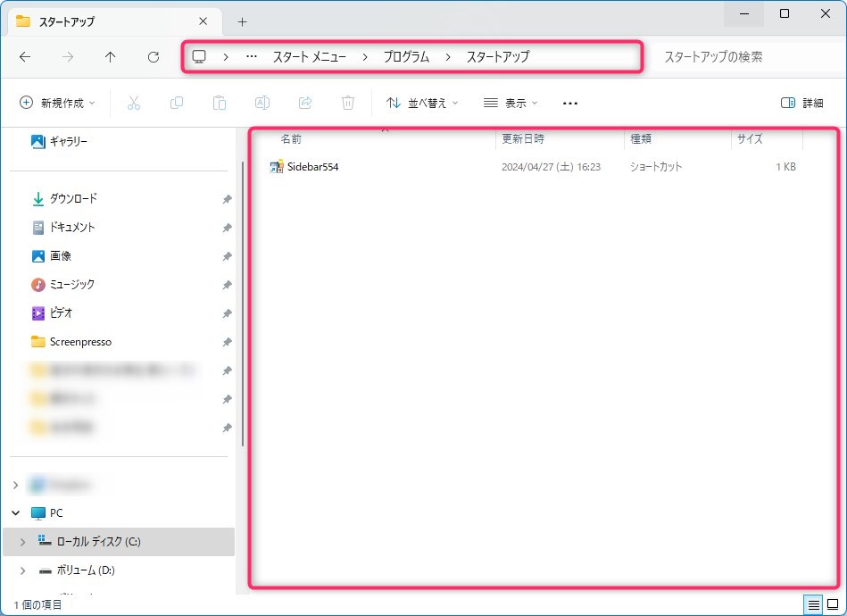Navigate back to previous folder

pos(25,56)
